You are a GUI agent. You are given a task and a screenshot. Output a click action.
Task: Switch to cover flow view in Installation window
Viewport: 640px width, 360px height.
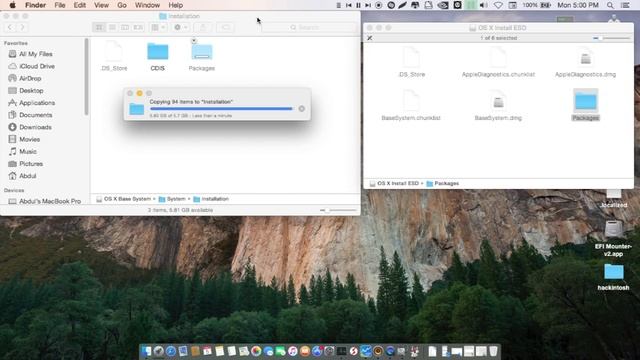[x=138, y=27]
